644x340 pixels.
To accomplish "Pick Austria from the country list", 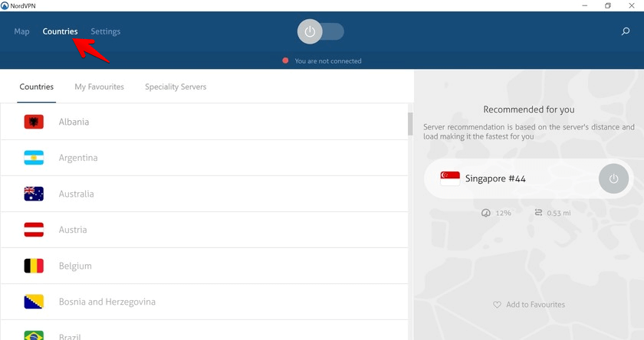I will 204,230.
